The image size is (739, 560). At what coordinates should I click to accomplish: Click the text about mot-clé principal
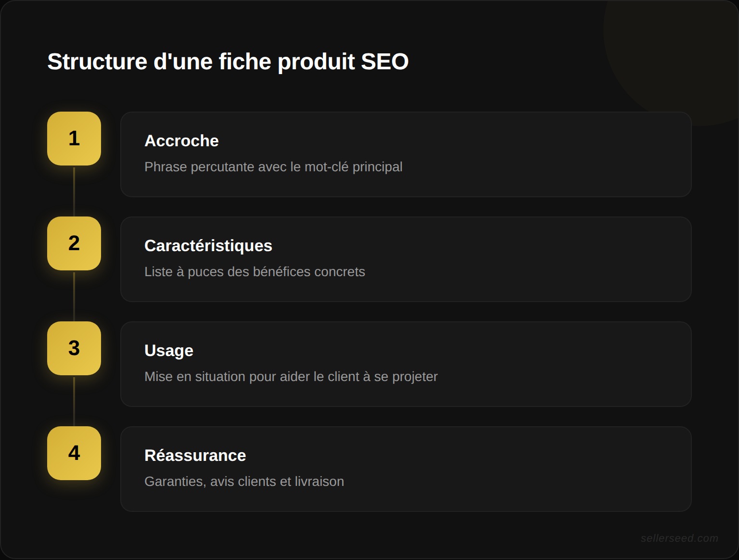tap(273, 167)
